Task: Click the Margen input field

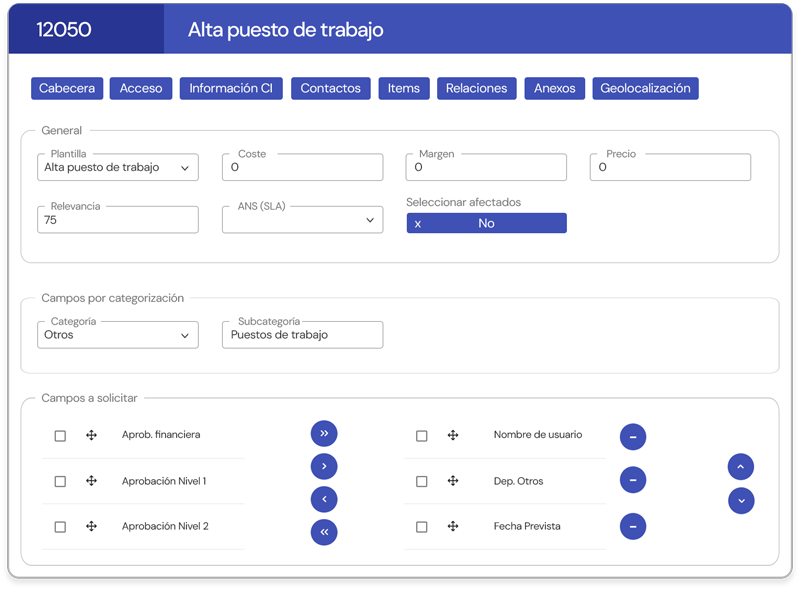Action: point(486,167)
